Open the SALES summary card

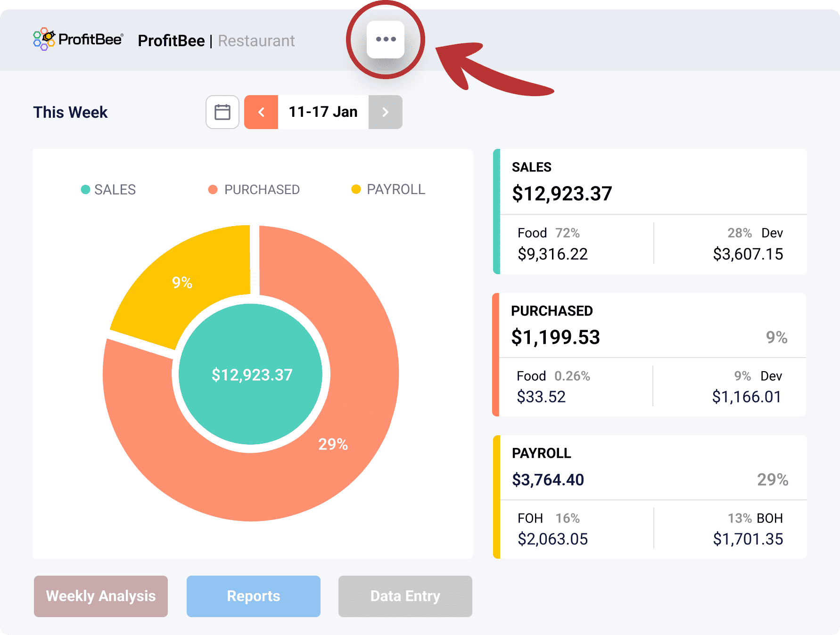point(651,184)
